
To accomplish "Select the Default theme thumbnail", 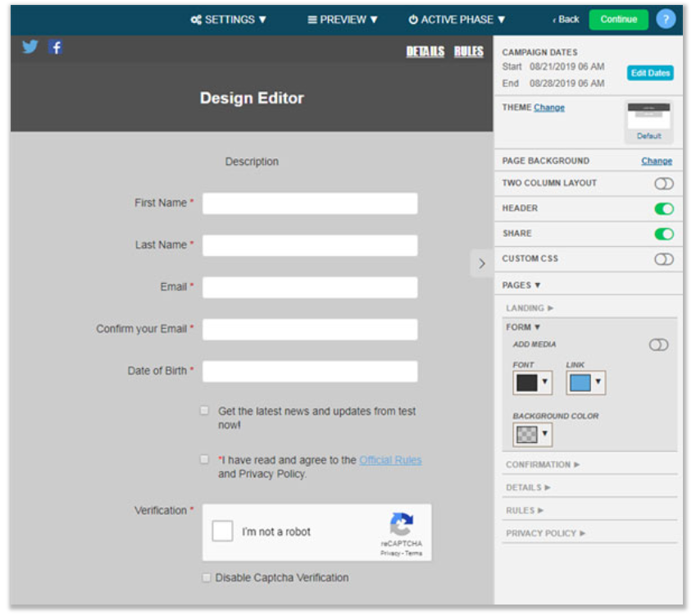I will [648, 121].
